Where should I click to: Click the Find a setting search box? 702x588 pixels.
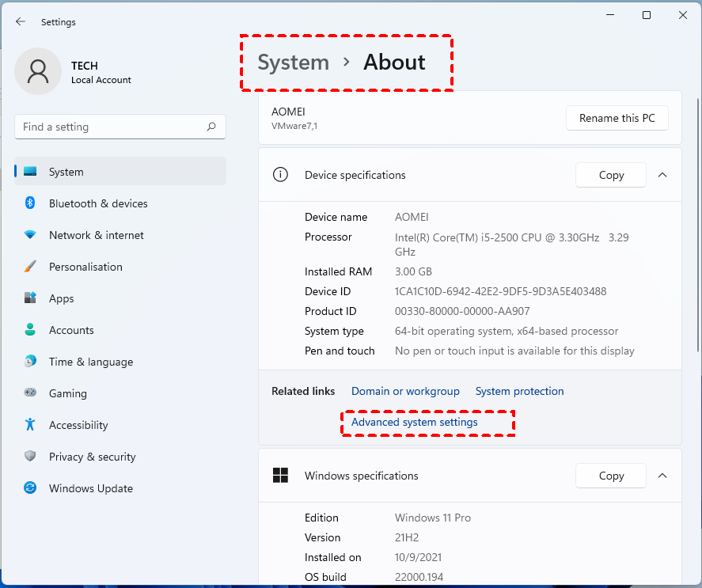point(111,127)
